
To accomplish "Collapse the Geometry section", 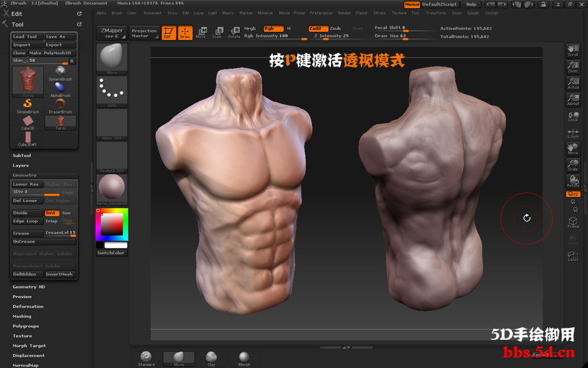I will [x=24, y=175].
